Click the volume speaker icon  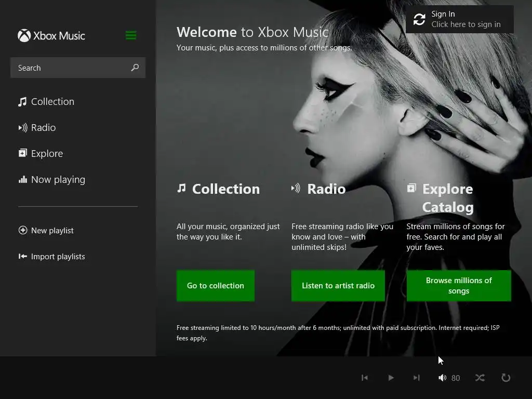(x=442, y=378)
